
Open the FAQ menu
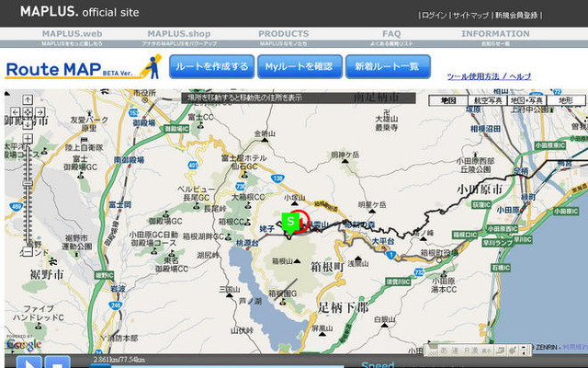(391, 34)
